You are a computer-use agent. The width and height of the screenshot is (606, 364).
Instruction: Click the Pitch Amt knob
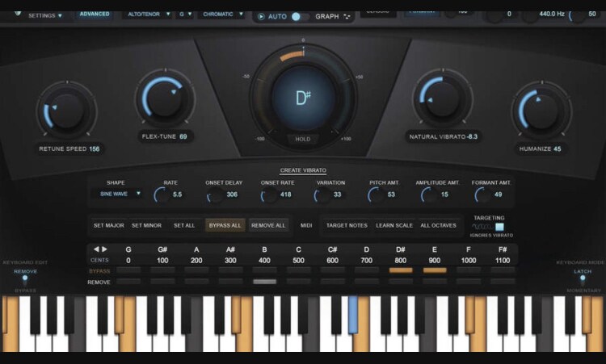coord(375,195)
